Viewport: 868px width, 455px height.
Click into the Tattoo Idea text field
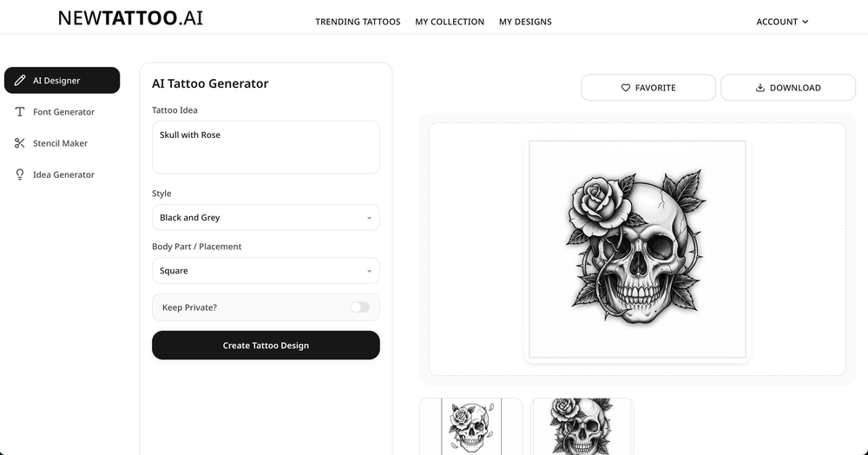click(266, 148)
